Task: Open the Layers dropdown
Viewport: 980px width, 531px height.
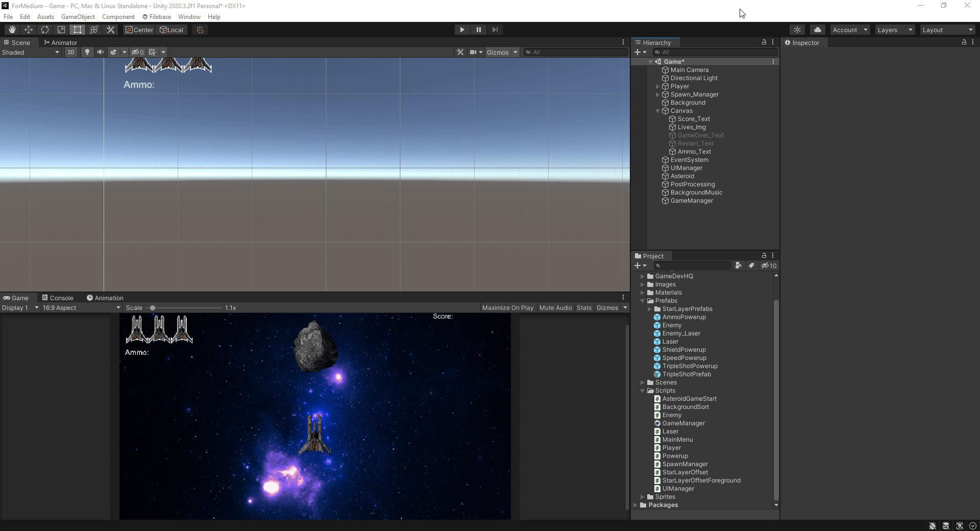Action: 894,30
